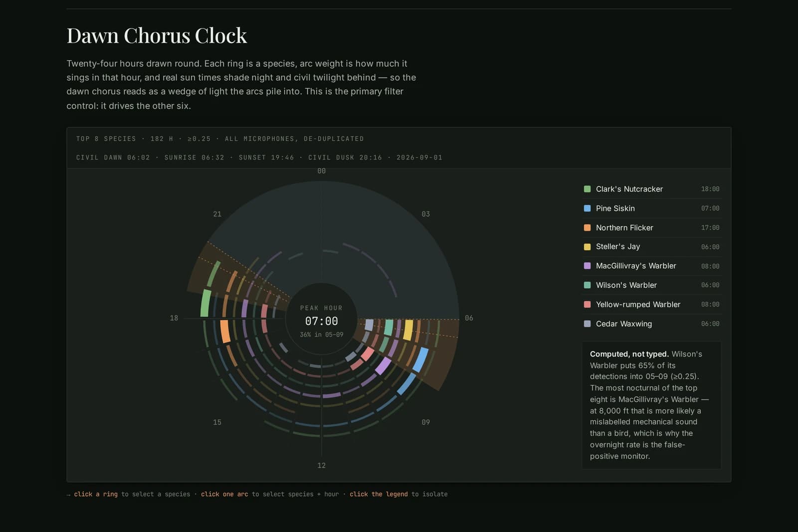Screen dimensions: 798x532
Task: Click 'Computed, not typed.' note heading
Action: pos(629,354)
